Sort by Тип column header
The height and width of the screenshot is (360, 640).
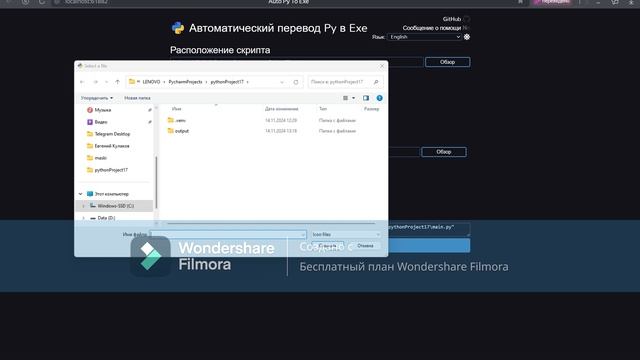(323, 109)
